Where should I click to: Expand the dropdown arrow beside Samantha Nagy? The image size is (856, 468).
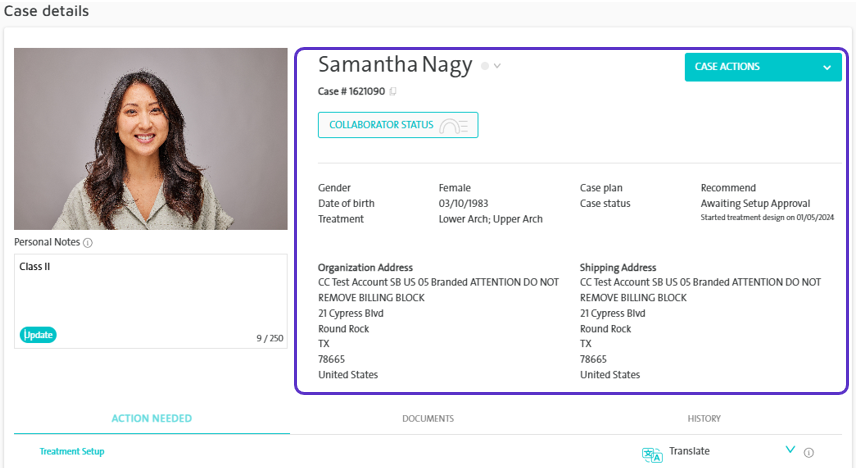(497, 66)
